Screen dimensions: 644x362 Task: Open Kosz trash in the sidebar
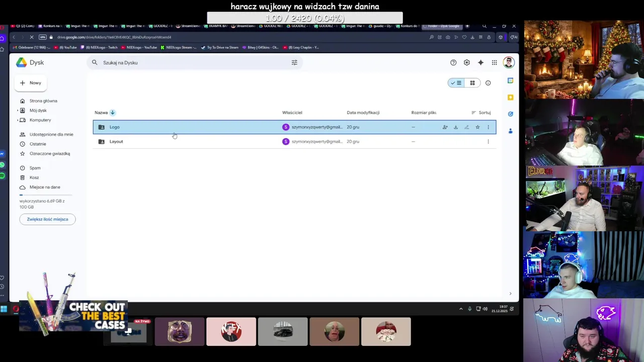(x=34, y=177)
